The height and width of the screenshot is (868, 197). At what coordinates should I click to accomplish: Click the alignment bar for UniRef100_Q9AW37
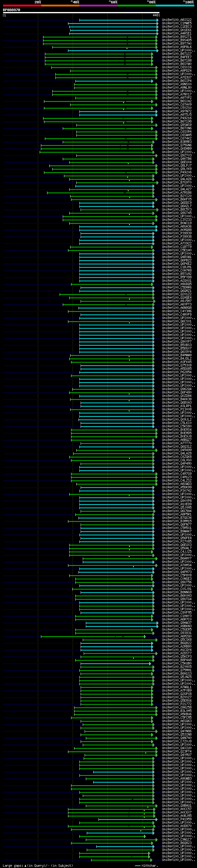point(122,623)
